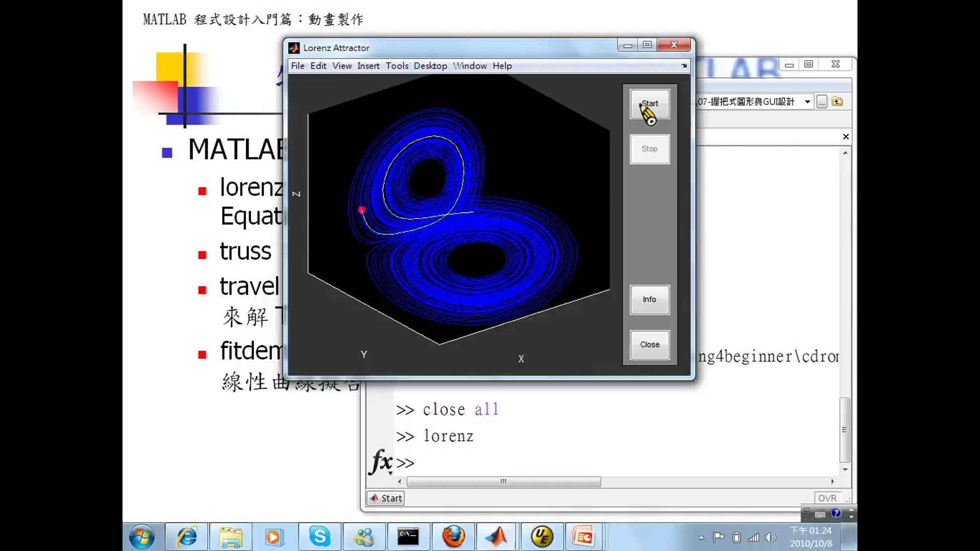980x551 pixels.
Task: Click the fx function browser icon
Action: pos(381,462)
